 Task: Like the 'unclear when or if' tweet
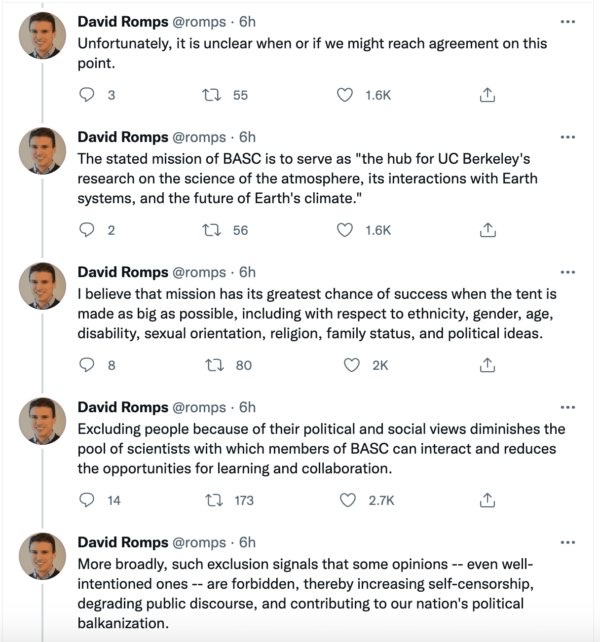344,94
